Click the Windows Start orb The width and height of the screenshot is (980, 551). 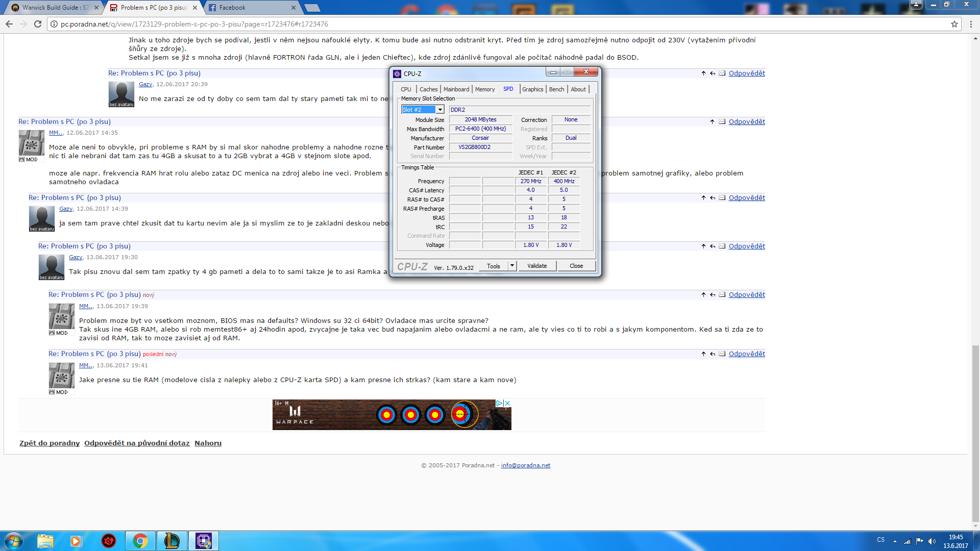[x=14, y=541]
